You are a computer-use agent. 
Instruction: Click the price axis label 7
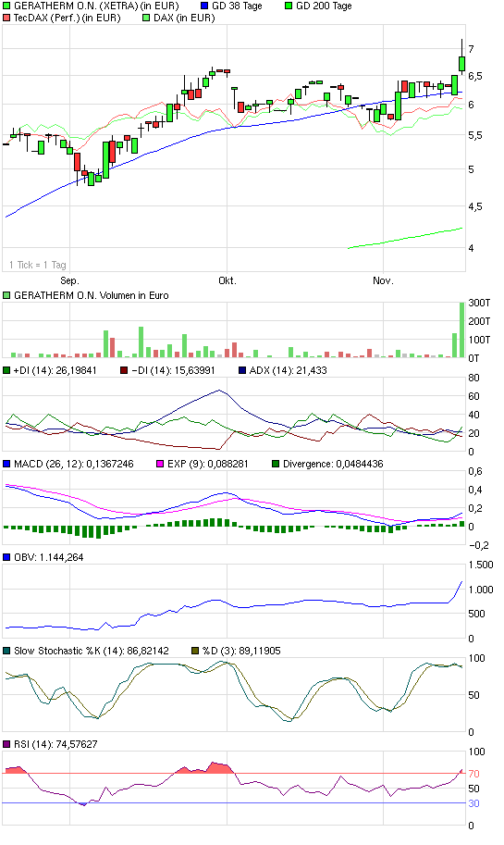pos(471,49)
